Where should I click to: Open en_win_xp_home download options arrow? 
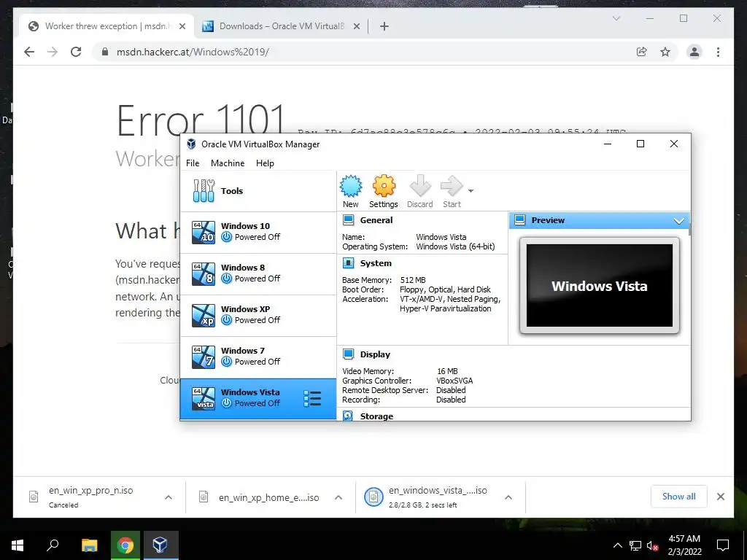[338, 497]
